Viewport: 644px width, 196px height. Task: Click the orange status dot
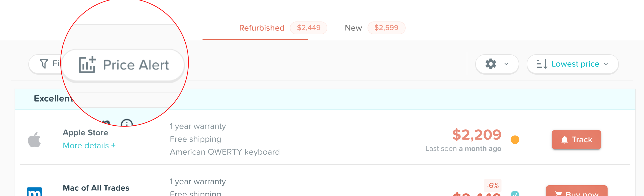[515, 140]
